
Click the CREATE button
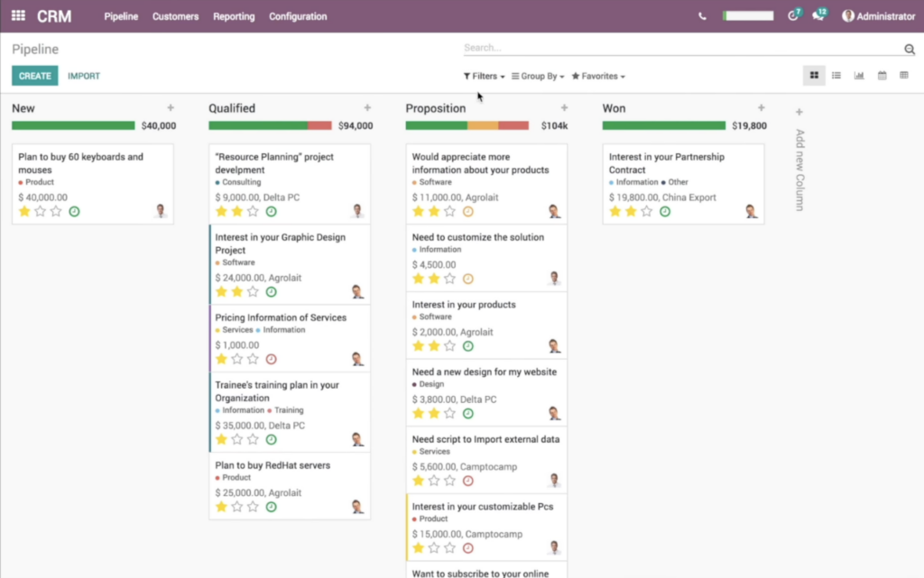pyautogui.click(x=35, y=76)
